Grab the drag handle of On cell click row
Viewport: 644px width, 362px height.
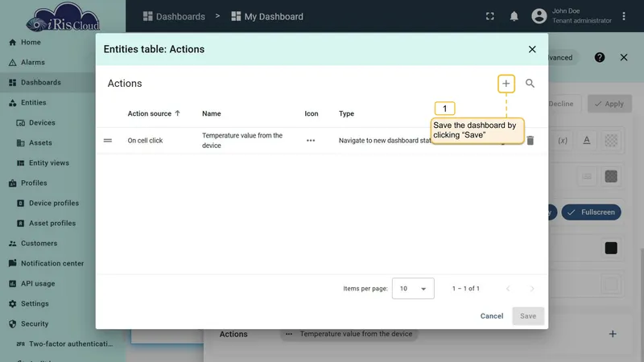click(x=108, y=140)
